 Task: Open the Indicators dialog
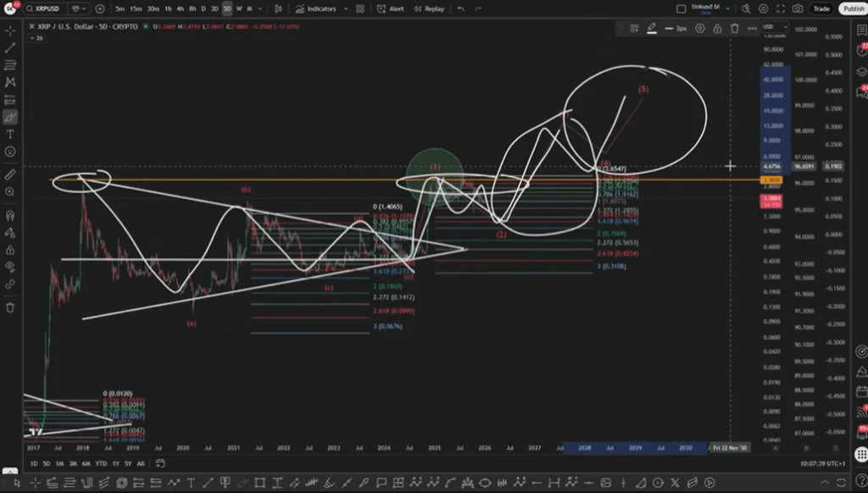(x=315, y=8)
